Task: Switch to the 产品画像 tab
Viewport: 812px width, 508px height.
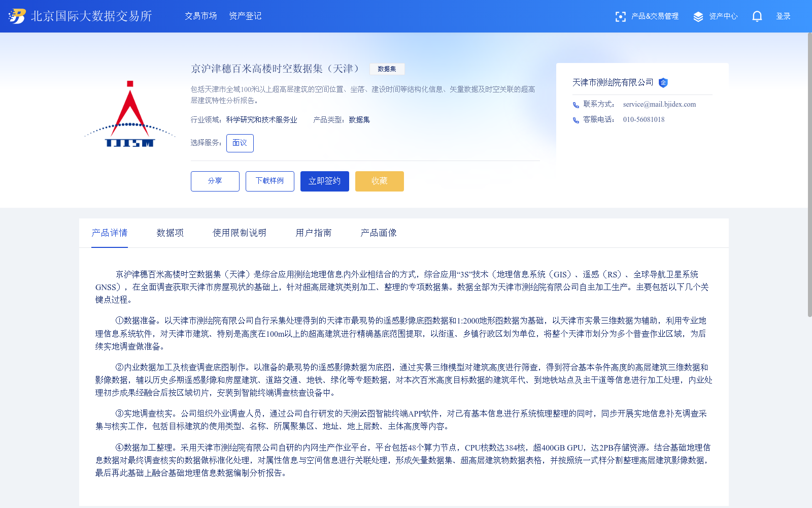Action: [x=379, y=233]
